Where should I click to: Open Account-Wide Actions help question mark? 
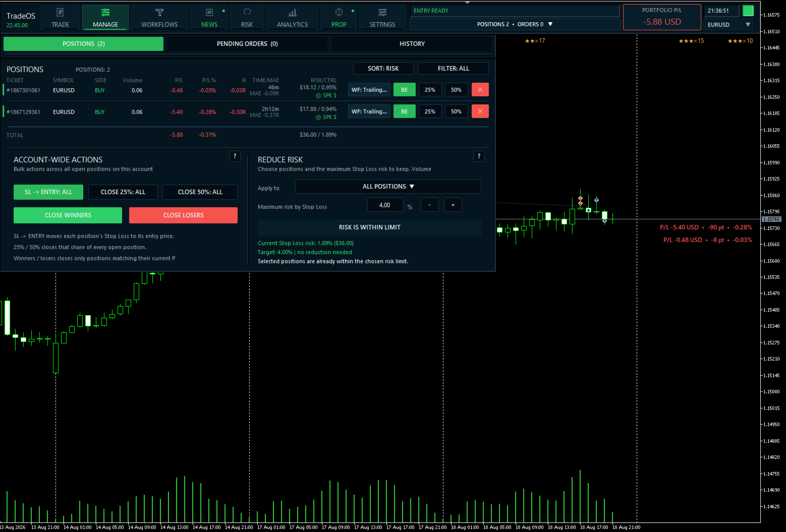point(235,156)
